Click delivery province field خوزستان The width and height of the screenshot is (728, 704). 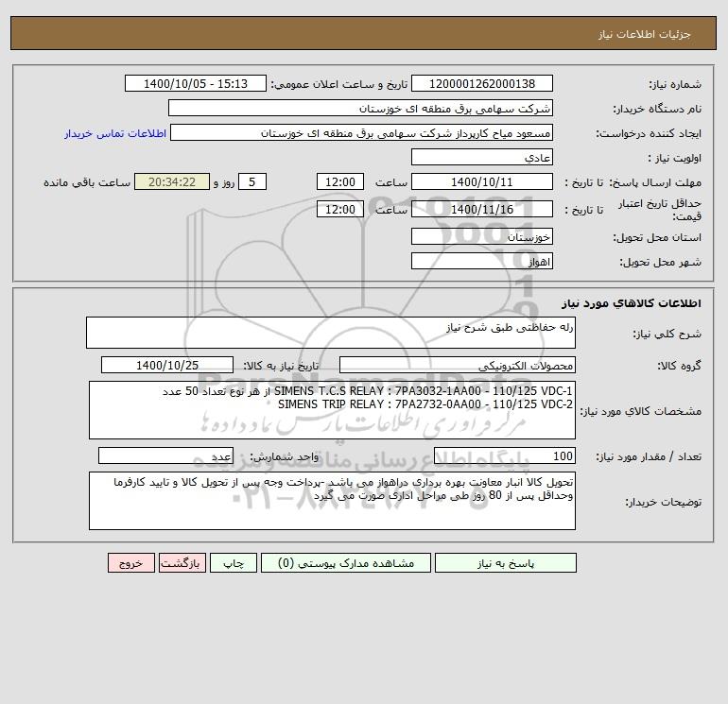point(482,236)
